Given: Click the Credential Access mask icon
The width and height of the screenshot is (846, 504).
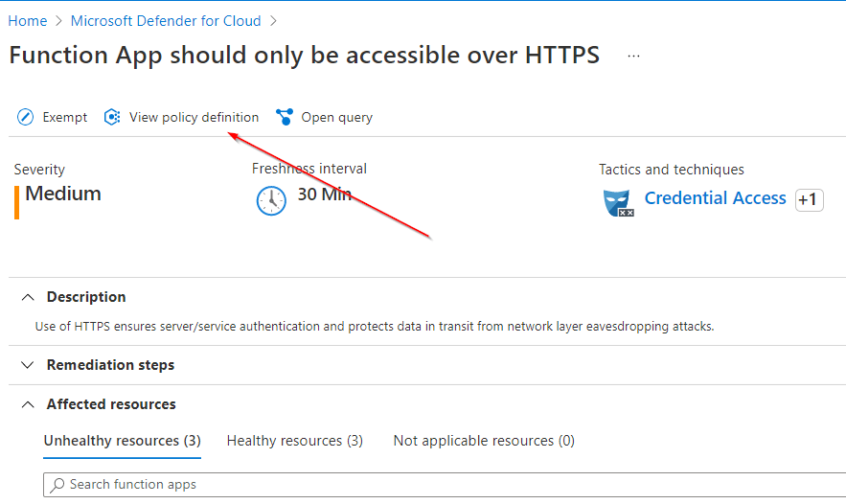Looking at the screenshot, I should pyautogui.click(x=618, y=202).
